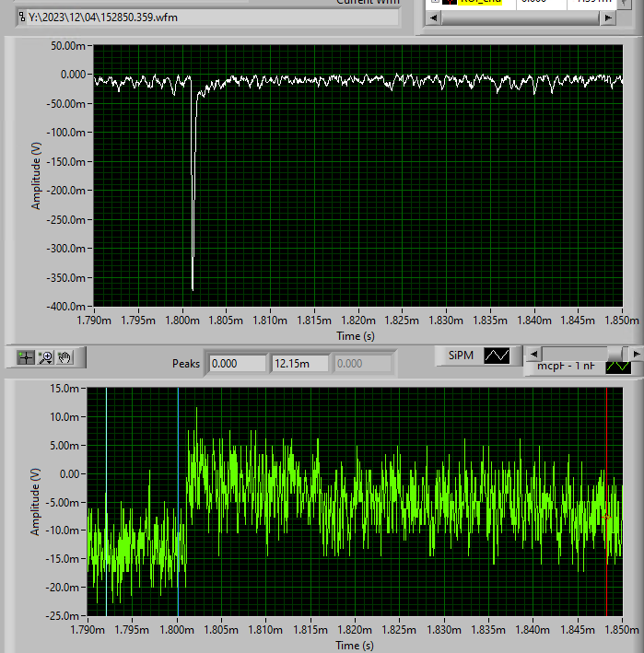Open the mcpF - 1 nF plot sample
Screen dimensions: 644x653
pyautogui.click(x=618, y=367)
